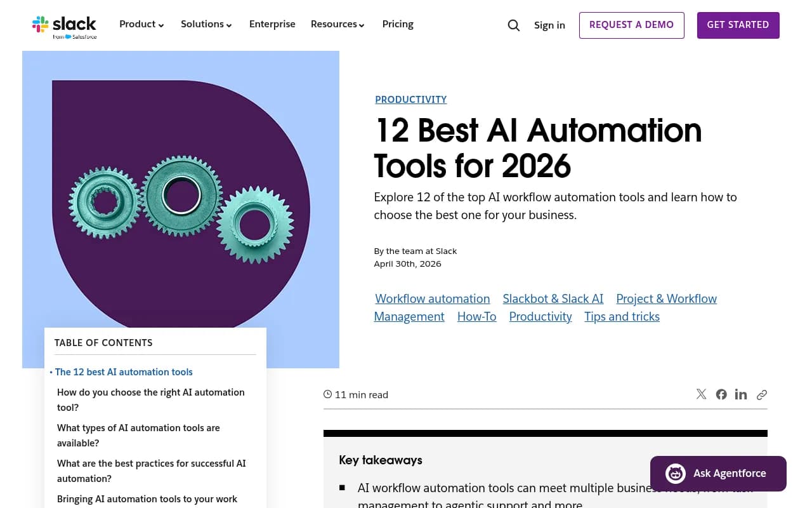
Task: Click 'By the team at Slack' byline
Action: [416, 251]
